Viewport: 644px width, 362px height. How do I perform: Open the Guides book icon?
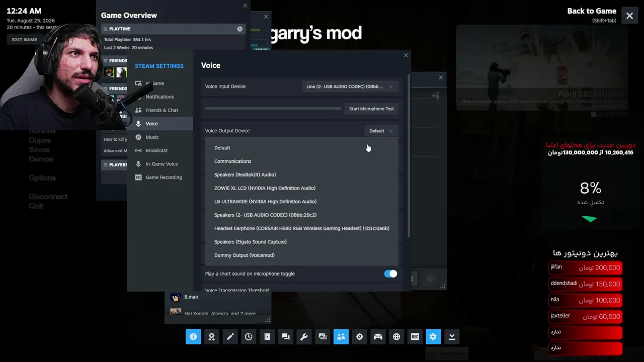pos(267,337)
